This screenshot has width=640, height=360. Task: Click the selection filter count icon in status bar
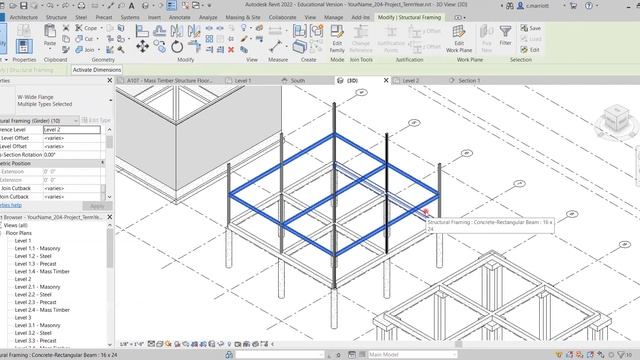click(x=624, y=355)
